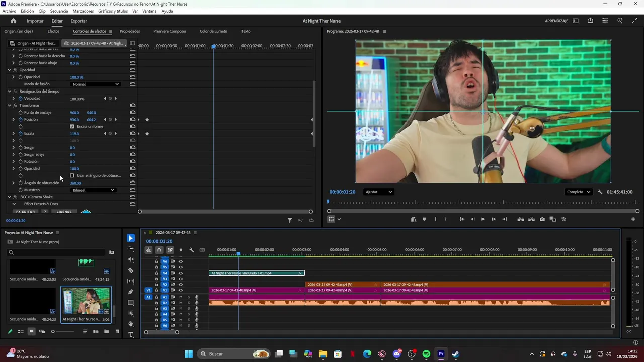Play the program monitor
Image resolution: width=644 pixels, height=362 pixels.
(x=483, y=219)
